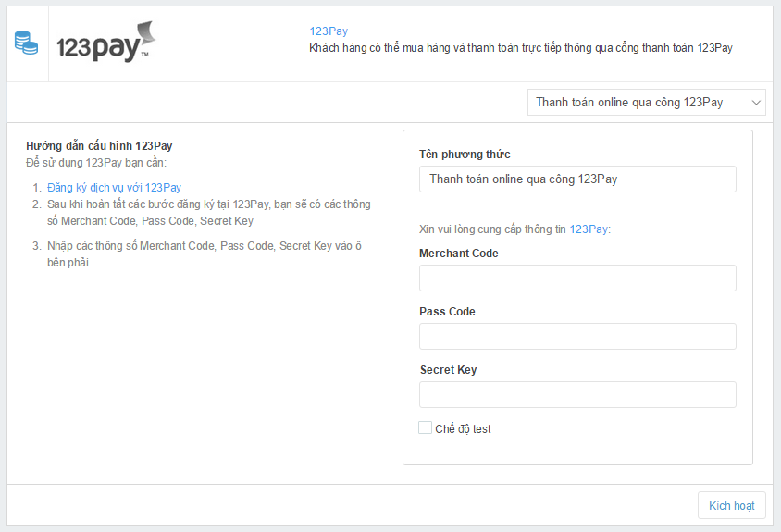Click the "Secret Key" label
This screenshot has width=781, height=532.
click(448, 370)
